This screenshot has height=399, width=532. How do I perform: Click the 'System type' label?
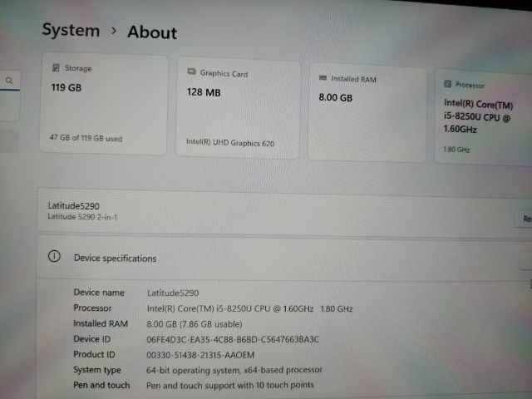[x=97, y=370]
